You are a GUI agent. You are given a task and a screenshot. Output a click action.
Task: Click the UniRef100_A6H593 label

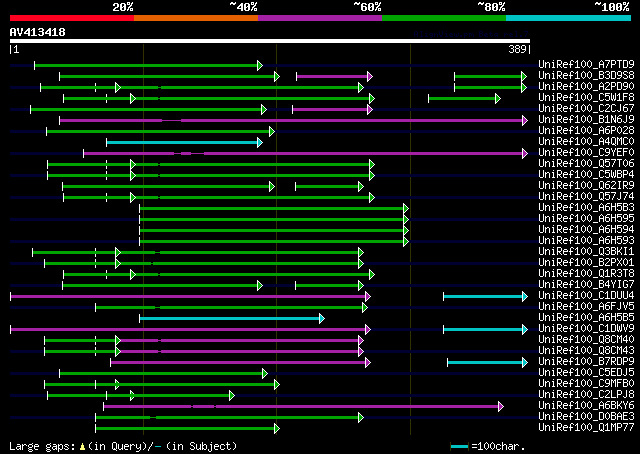click(586, 240)
